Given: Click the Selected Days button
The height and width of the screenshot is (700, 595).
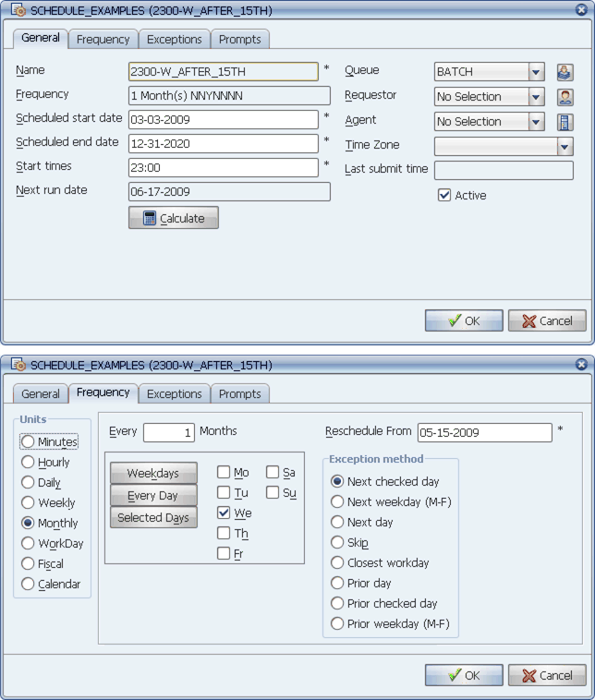Looking at the screenshot, I should point(153,518).
